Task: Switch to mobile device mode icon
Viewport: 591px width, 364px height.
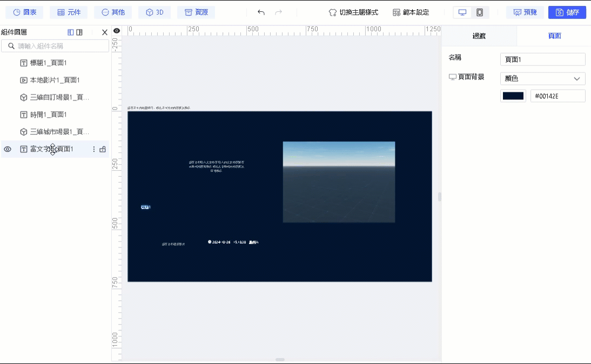Action: tap(479, 12)
